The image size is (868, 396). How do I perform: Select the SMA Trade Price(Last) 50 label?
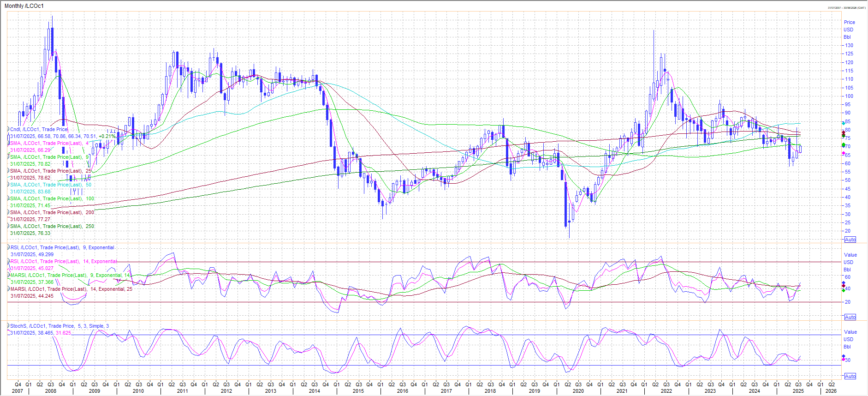pos(51,185)
